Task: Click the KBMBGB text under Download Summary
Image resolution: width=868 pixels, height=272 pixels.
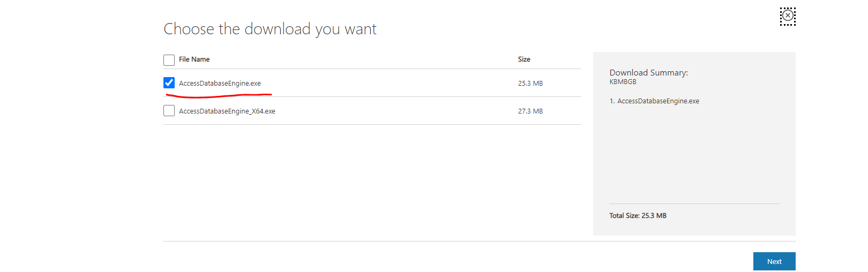Action: click(623, 82)
